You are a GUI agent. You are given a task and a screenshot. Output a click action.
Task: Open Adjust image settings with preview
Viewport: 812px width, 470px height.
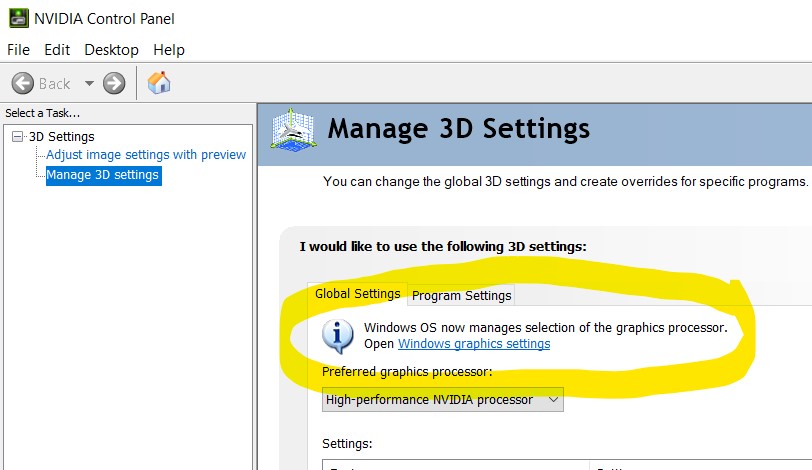click(x=146, y=155)
